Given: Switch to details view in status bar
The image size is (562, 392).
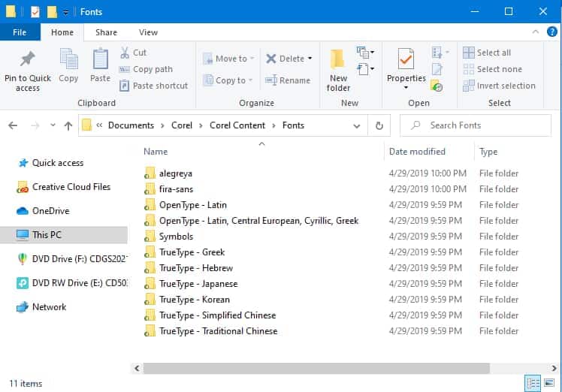Looking at the screenshot, I should pos(533,383).
